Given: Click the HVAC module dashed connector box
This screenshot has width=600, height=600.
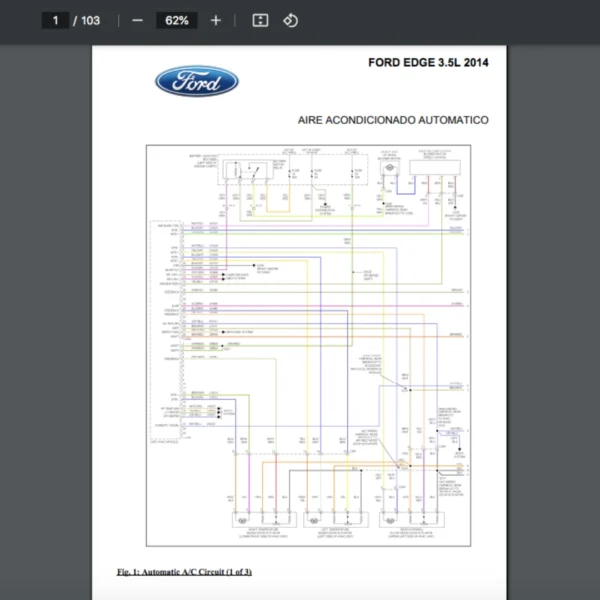Looking at the screenshot, I should coord(164,330).
